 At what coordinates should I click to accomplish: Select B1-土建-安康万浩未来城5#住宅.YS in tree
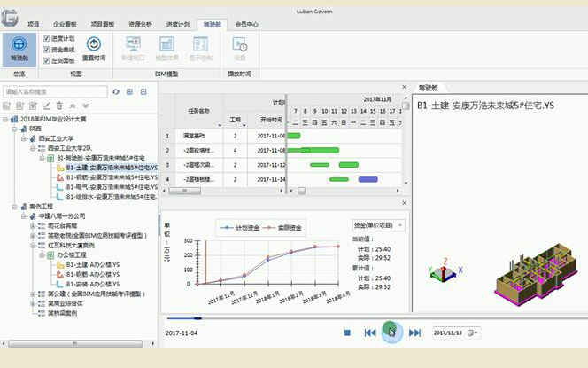click(112, 168)
